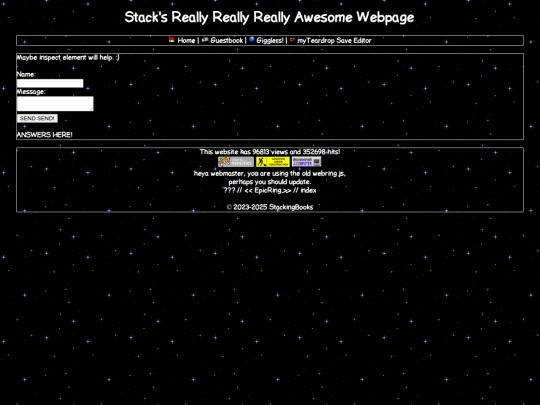
Task: Go to previous EpicRing site with <<
Action: click(248, 190)
